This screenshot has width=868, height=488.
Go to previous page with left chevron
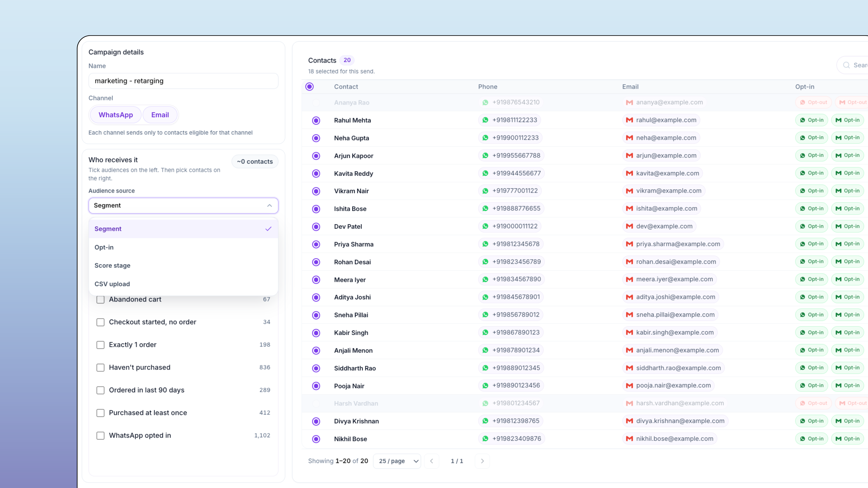(x=432, y=461)
